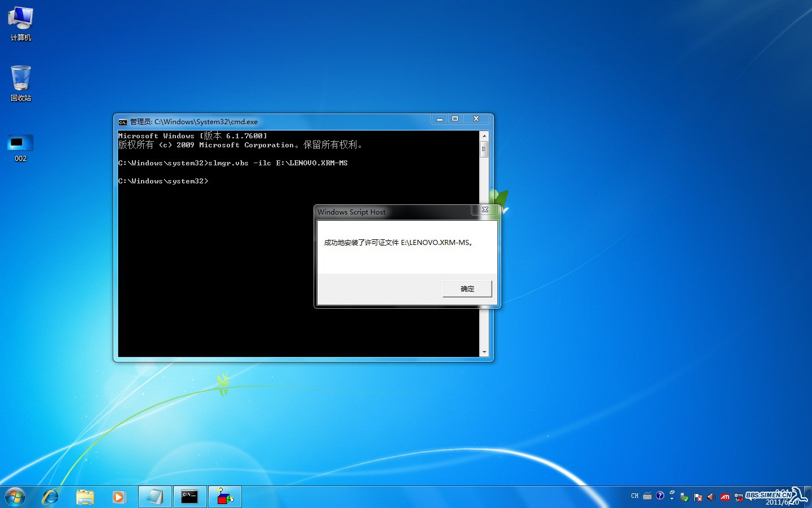Click the network connection tray icon
Screen dimensions: 812x508
pyautogui.click(x=739, y=497)
